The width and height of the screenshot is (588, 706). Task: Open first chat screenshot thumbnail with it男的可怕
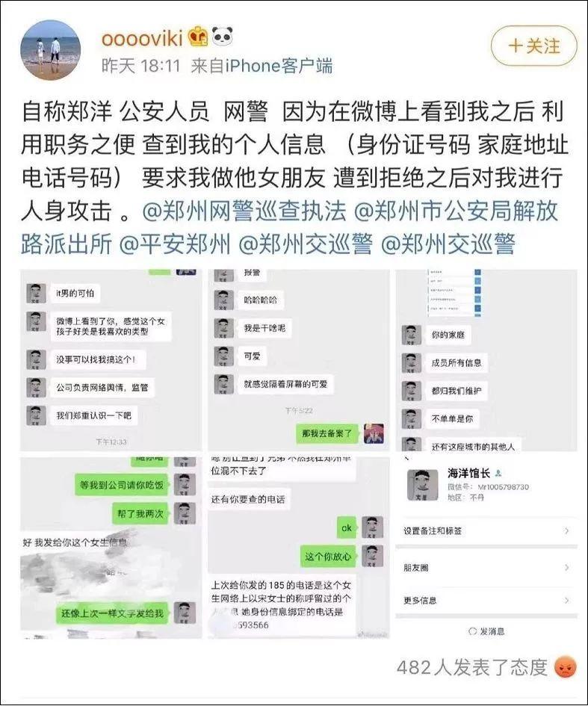coord(111,360)
